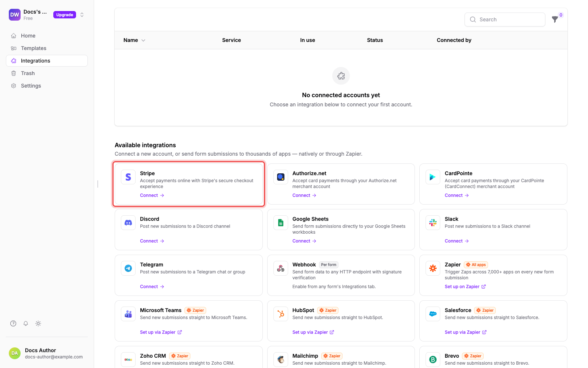Click 'Available integrations' heading

(145, 145)
